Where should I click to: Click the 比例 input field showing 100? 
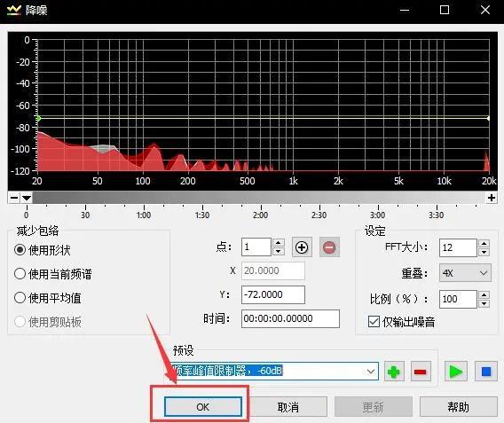coord(458,299)
